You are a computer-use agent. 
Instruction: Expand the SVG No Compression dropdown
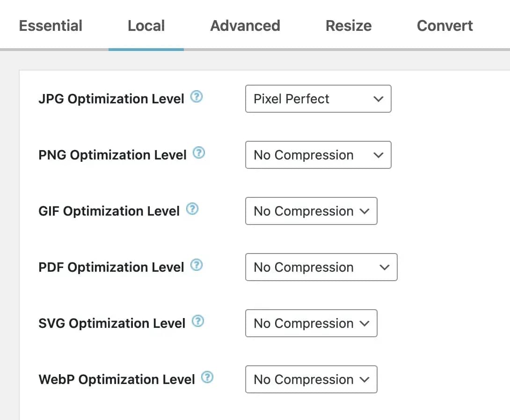tap(311, 323)
